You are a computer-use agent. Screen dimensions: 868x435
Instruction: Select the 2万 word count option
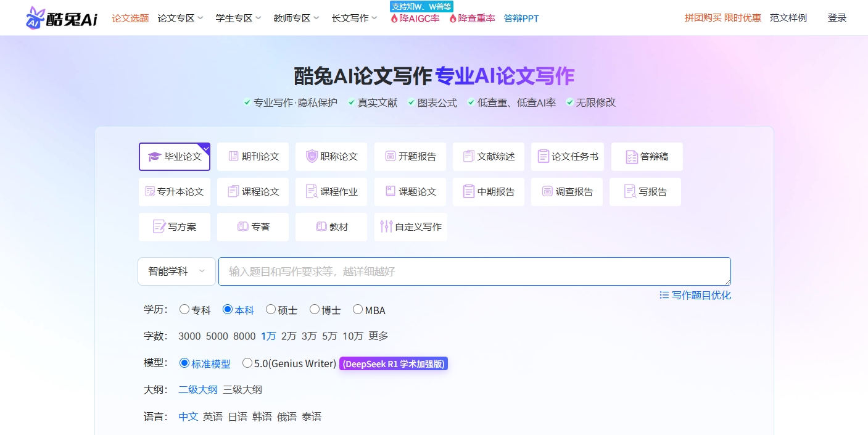pos(289,336)
